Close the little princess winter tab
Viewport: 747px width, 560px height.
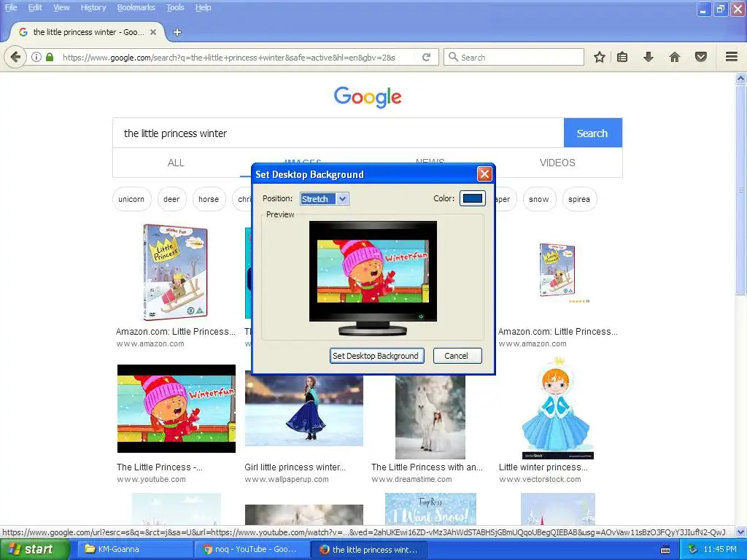pyautogui.click(x=153, y=32)
